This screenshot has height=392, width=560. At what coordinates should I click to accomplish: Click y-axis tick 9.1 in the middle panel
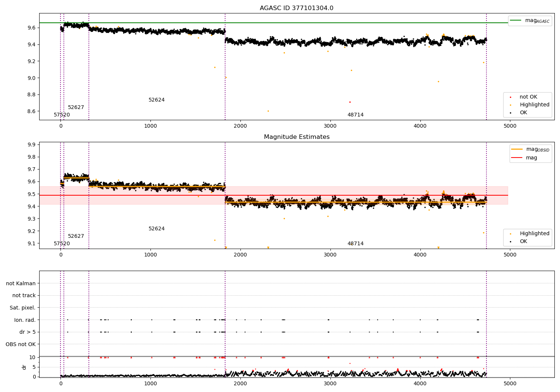[x=31, y=243]
